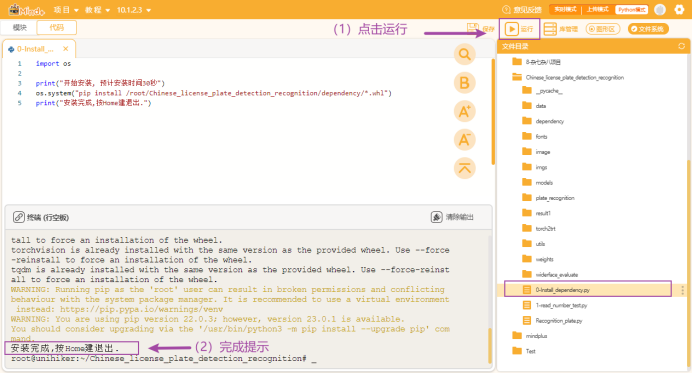Click the Clear Output (清除输出) icon
The height and width of the screenshot is (373, 692).
[x=436, y=217]
